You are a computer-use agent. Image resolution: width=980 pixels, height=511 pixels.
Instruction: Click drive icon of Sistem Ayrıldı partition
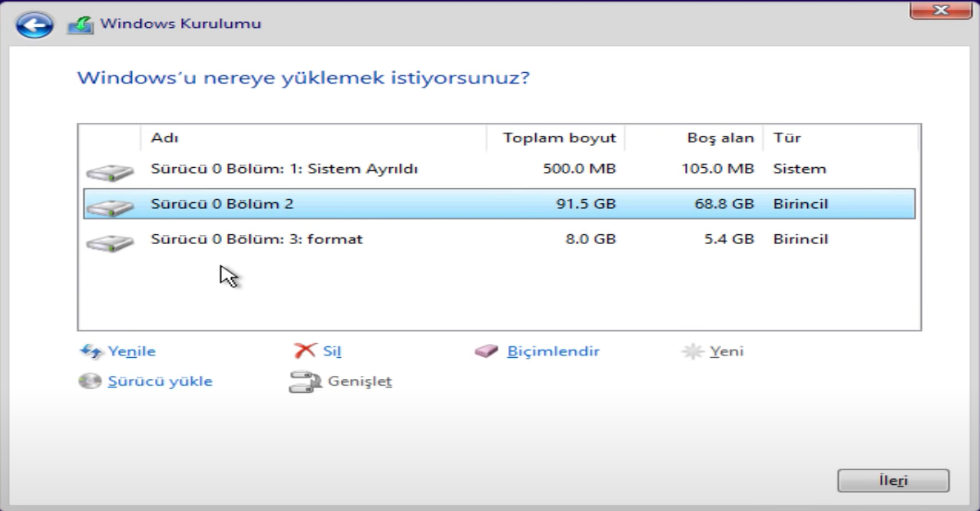[109, 172]
